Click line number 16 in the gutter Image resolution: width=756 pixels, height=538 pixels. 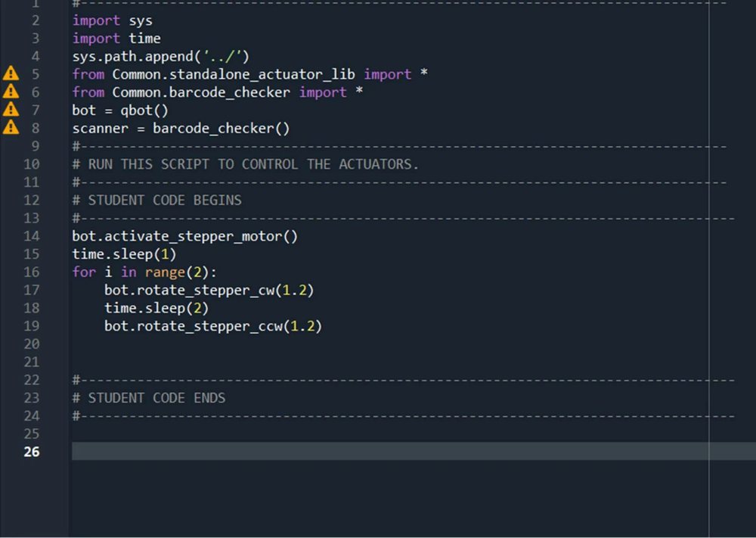(31, 272)
